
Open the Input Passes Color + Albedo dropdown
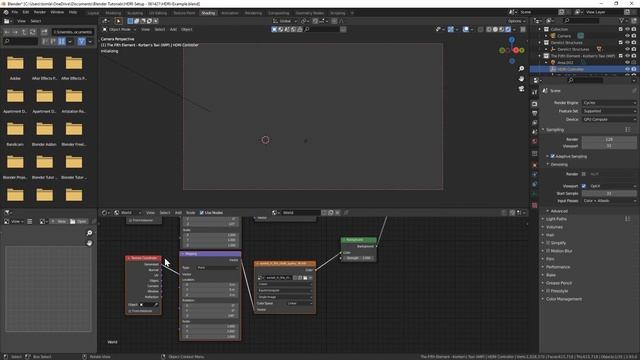click(609, 201)
